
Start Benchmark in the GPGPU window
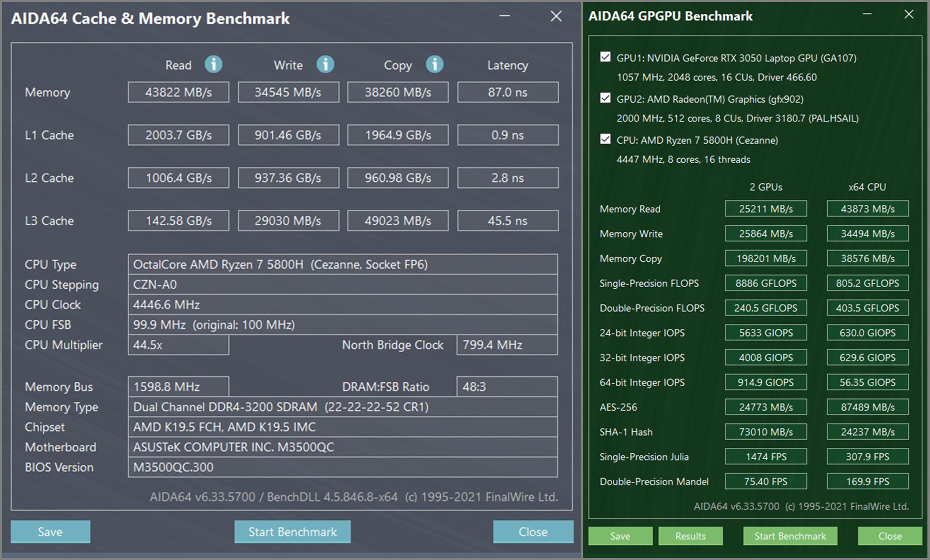790,536
